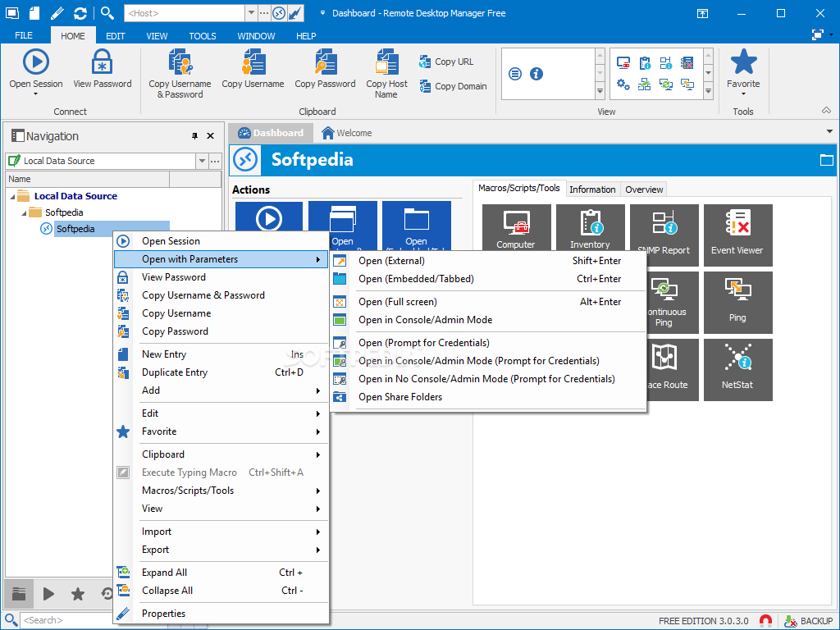Click the Copy Password ribbon icon
This screenshot has width=840, height=630.
click(x=325, y=62)
